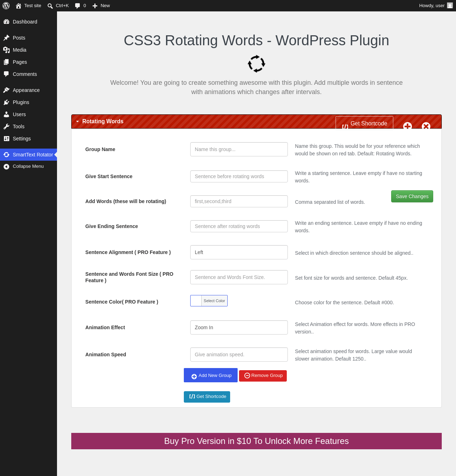Click the Select Color button
This screenshot has width=456, height=476.
(x=214, y=301)
